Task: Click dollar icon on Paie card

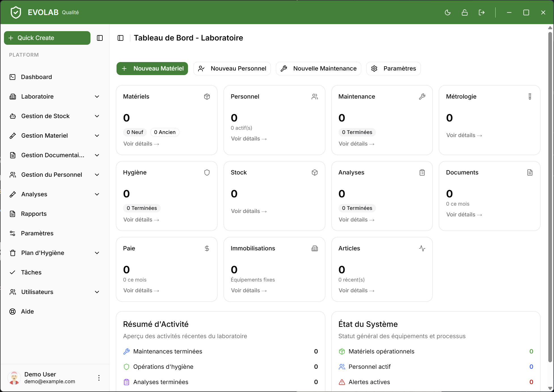Action: click(207, 248)
